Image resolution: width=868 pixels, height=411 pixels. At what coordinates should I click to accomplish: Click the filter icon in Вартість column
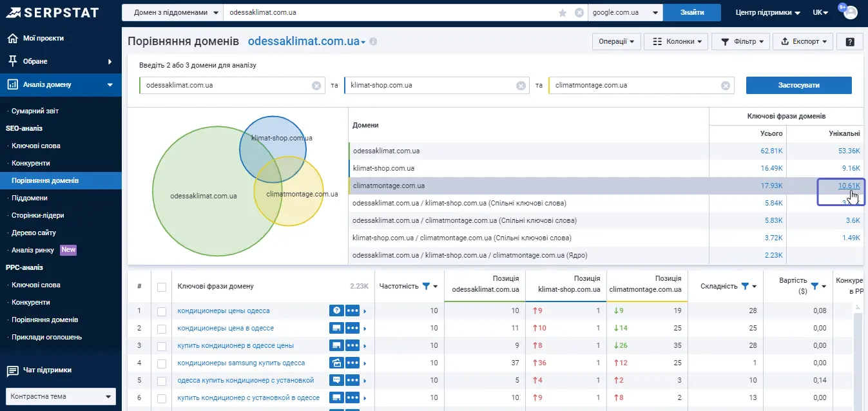(815, 286)
